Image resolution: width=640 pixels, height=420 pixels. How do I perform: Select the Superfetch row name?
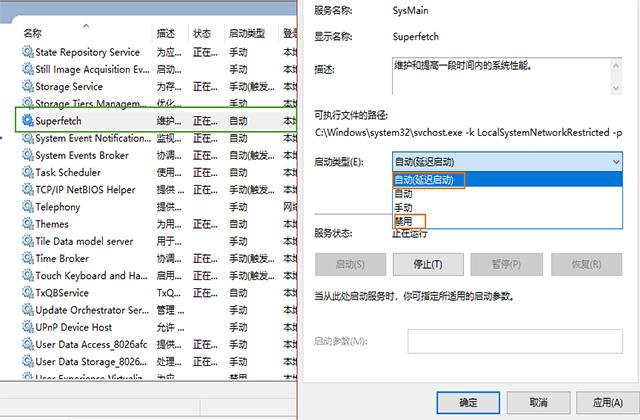point(58,121)
